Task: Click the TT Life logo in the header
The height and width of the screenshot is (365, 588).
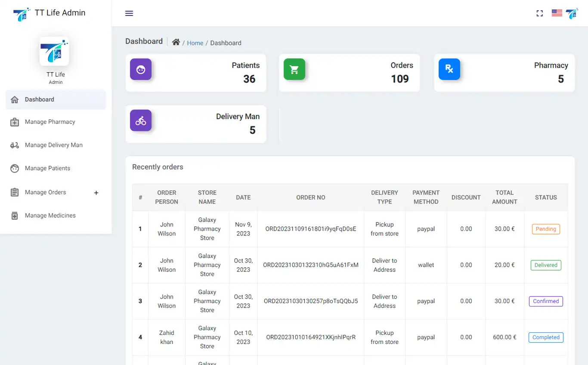Action: pyautogui.click(x=572, y=13)
